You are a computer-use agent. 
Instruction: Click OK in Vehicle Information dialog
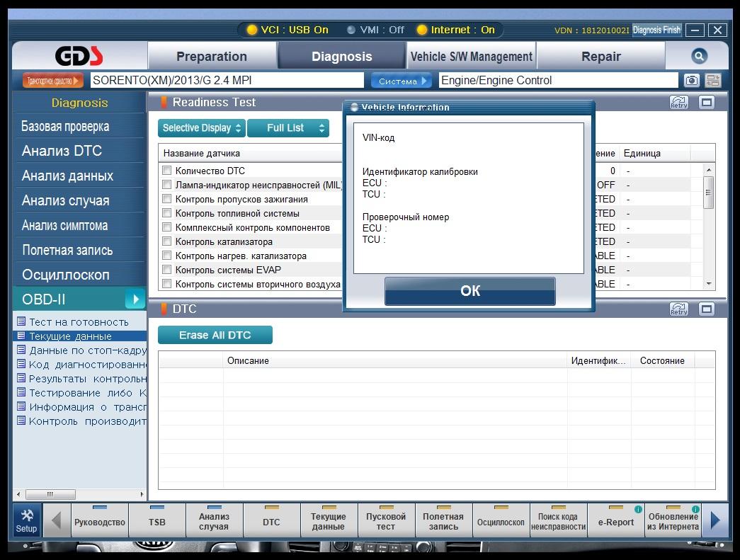click(470, 290)
